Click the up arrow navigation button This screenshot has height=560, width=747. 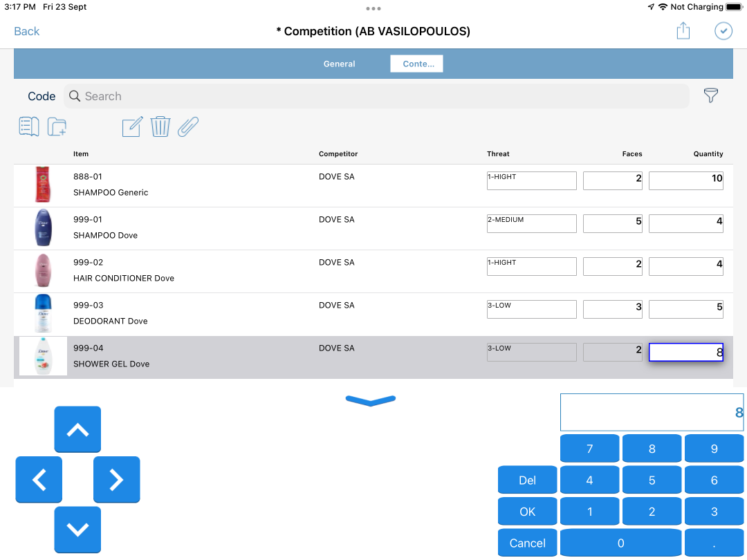click(x=77, y=429)
